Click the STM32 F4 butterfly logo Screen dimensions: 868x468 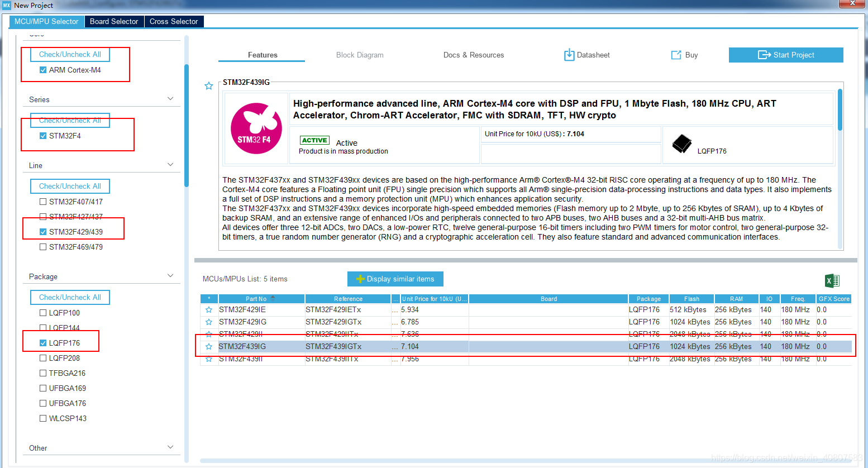pyautogui.click(x=256, y=128)
